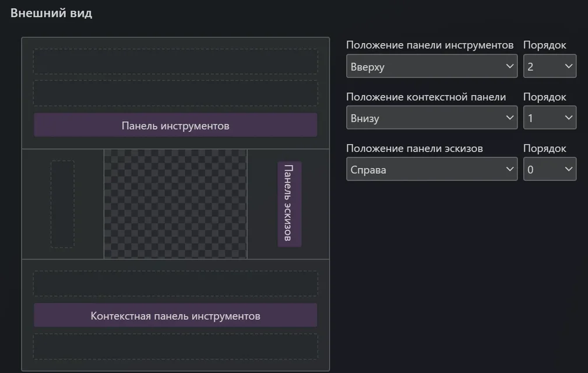
Task: Click the bottommost empty dashed slot in preview
Action: click(175, 347)
